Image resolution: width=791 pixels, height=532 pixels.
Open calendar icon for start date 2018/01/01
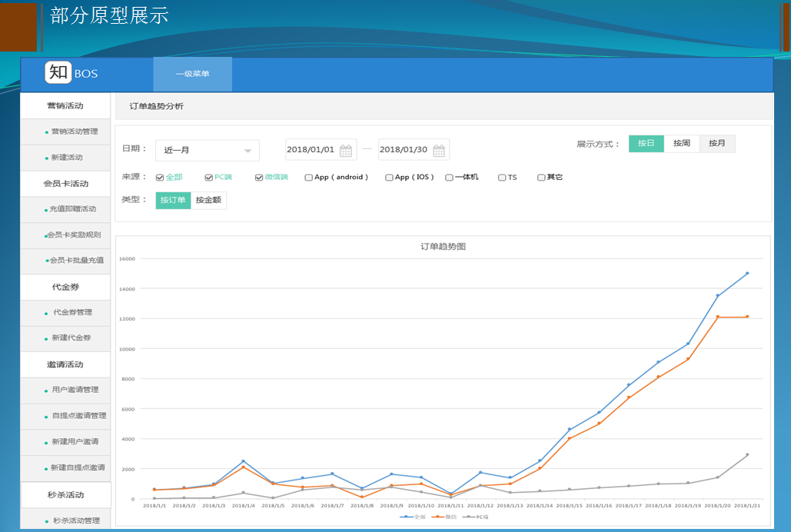[x=346, y=151]
